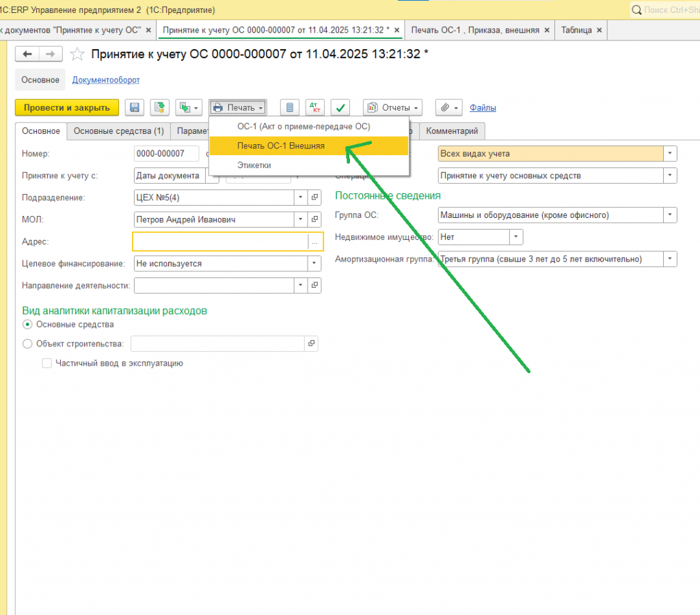
Task: Select the Основные средства radio button
Action: point(27,325)
